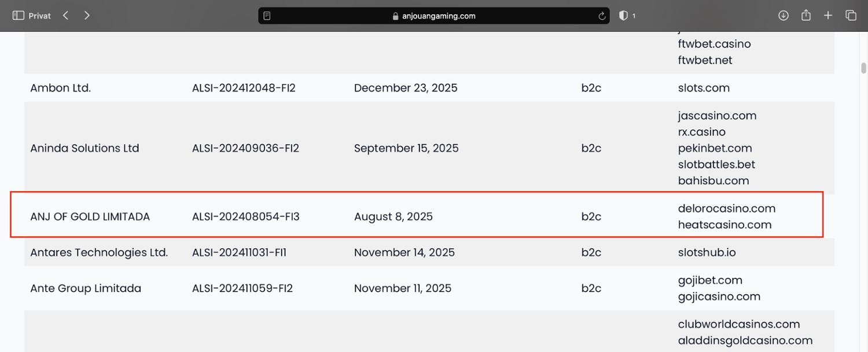Click the gojicasino.com domain text

click(719, 296)
